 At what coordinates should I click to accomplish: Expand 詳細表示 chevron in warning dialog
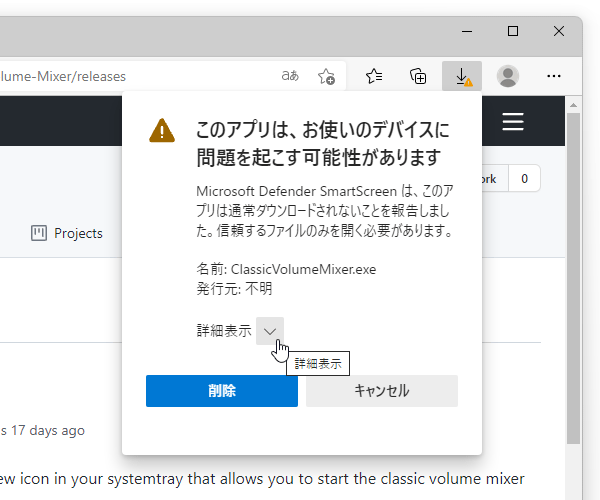point(270,331)
